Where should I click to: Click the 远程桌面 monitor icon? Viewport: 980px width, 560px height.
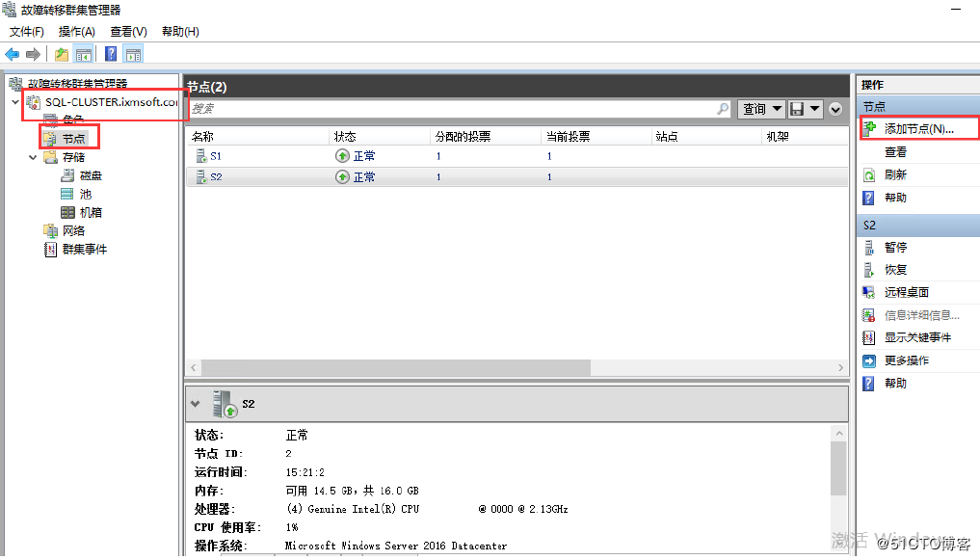869,292
